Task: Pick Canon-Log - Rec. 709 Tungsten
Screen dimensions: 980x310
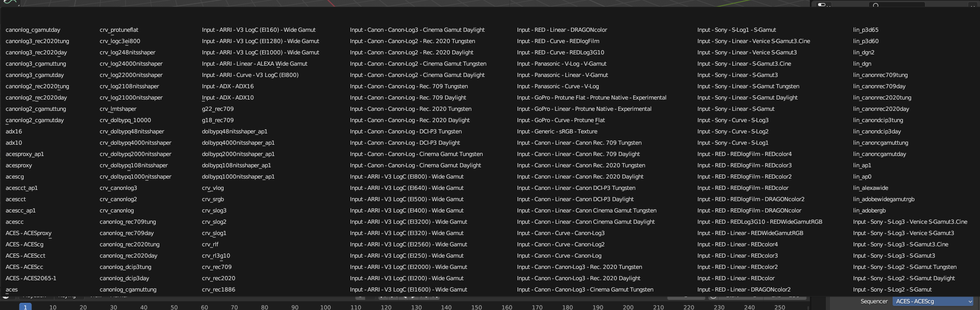Action: point(409,86)
